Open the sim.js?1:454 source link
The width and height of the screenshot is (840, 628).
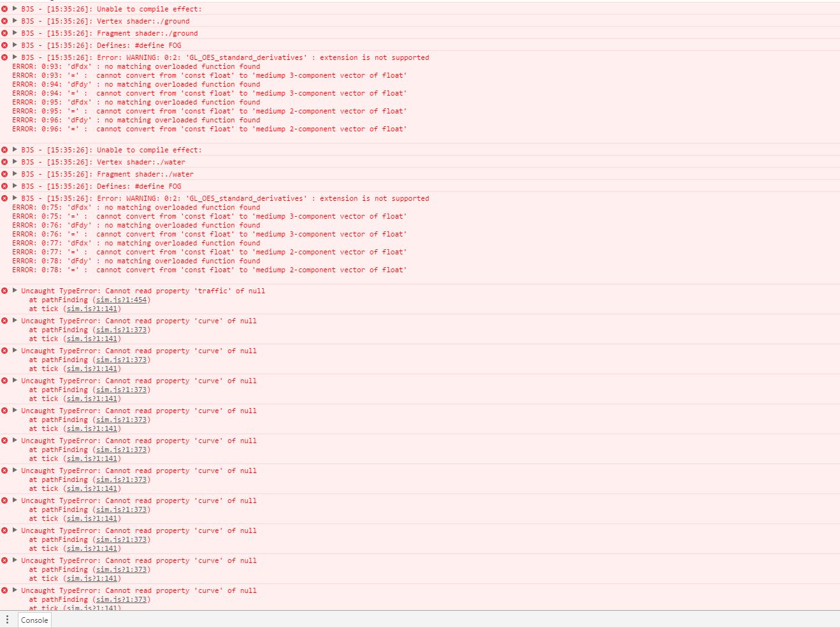122,300
